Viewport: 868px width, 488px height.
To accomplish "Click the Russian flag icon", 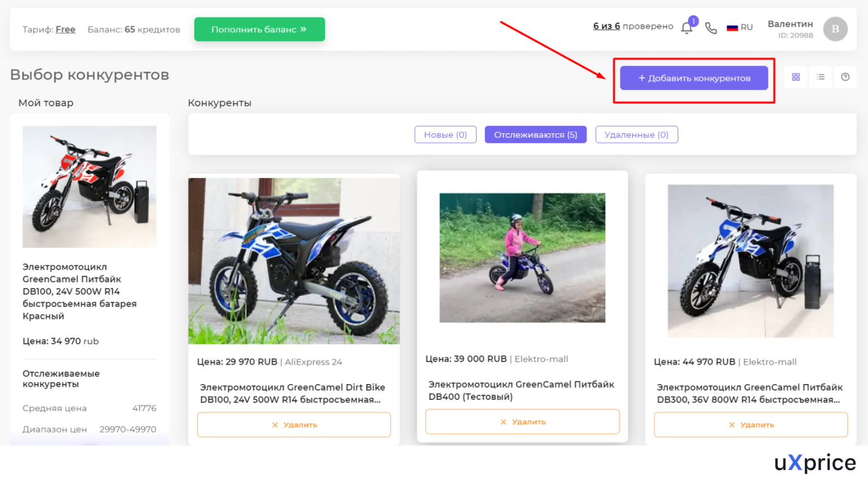I will [732, 28].
